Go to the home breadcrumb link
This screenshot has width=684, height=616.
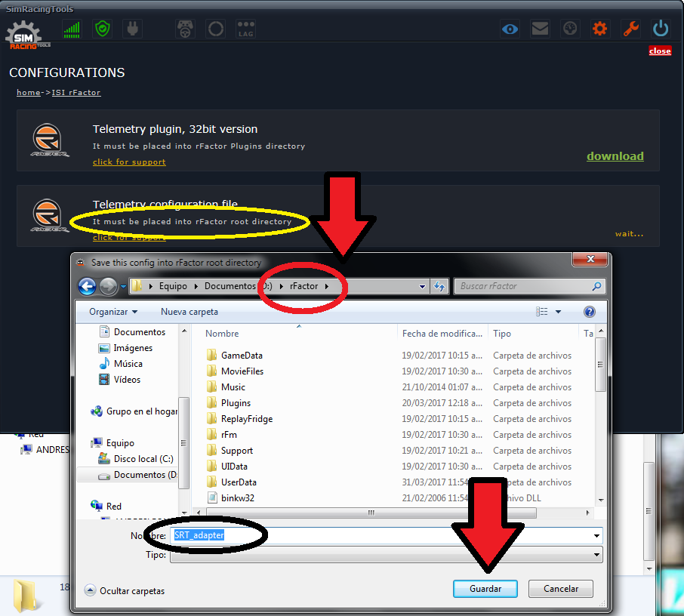pyautogui.click(x=29, y=93)
